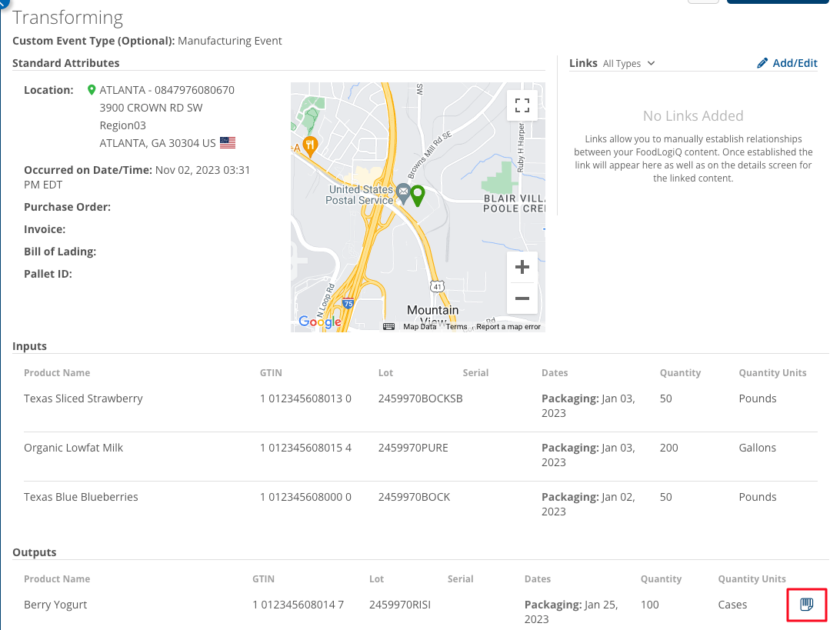Zoom out on the map
Image resolution: width=840 pixels, height=630 pixels.
click(522, 298)
